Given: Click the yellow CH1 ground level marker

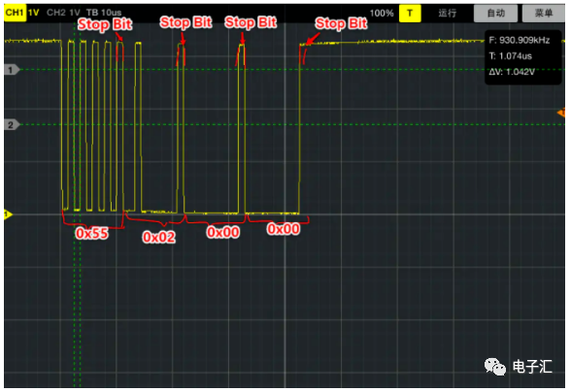Looking at the screenshot, I should [x=8, y=214].
